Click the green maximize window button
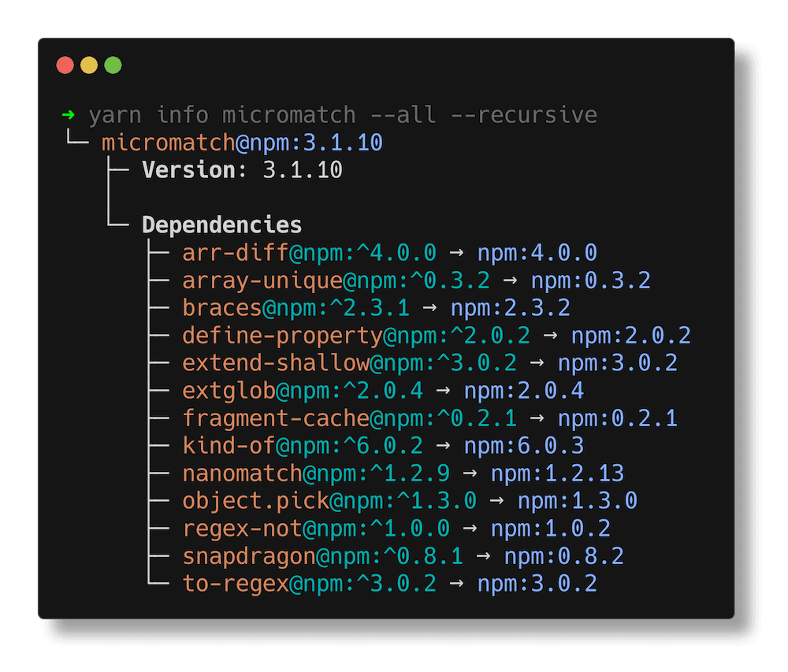The height and width of the screenshot is (672, 788). pos(113,65)
